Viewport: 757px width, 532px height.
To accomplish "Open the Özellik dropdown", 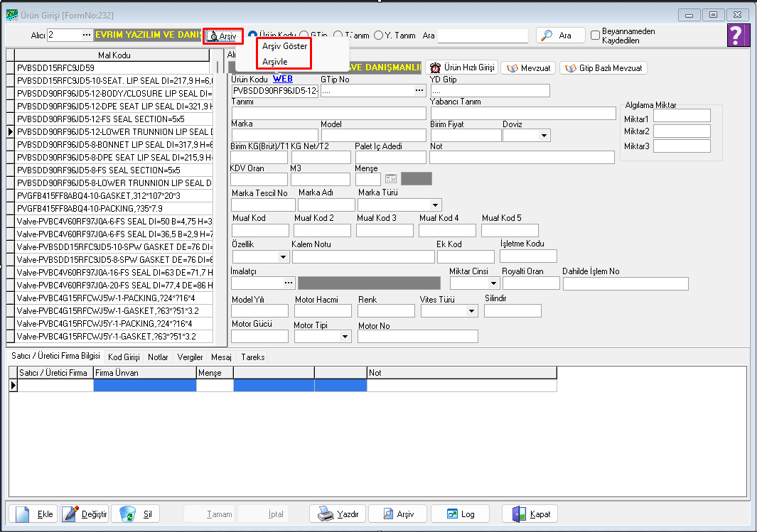I will [283, 257].
